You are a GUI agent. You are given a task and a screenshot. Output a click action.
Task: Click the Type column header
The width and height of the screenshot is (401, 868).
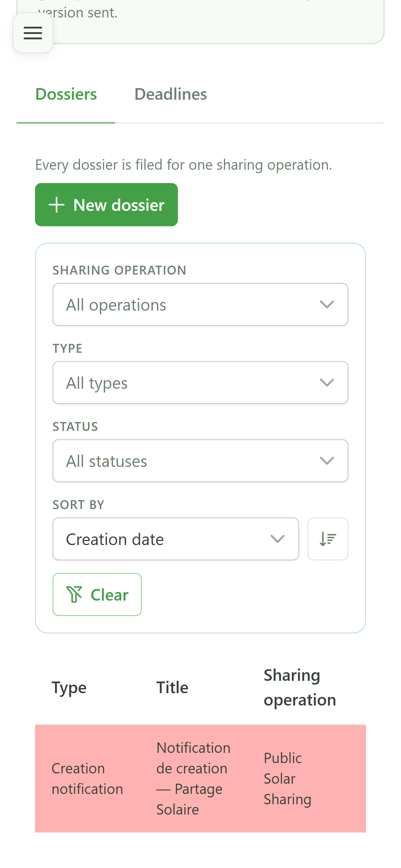point(69,688)
